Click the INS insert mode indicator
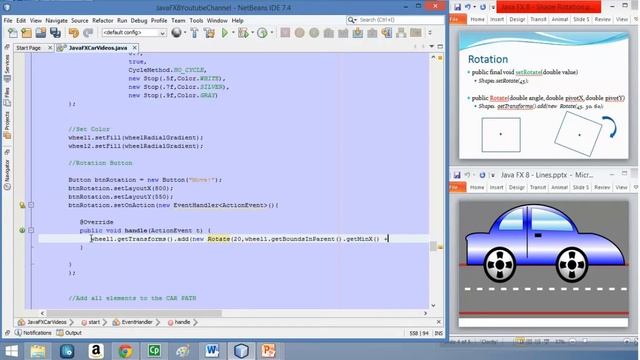This screenshot has width=640, height=360. point(438,333)
